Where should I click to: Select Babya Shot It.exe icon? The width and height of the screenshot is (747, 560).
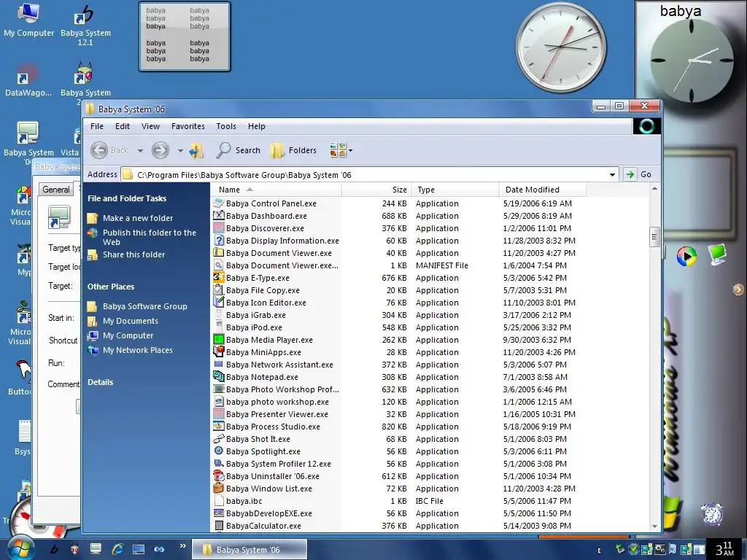[219, 438]
